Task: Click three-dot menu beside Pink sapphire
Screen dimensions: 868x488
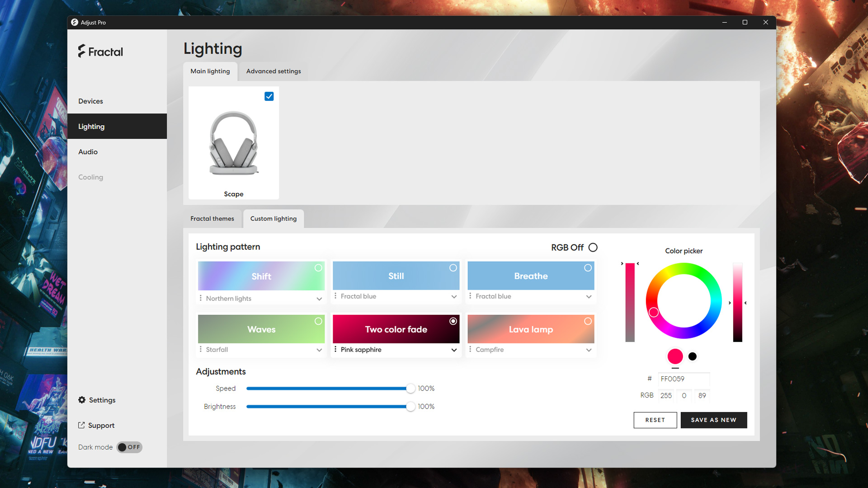Action: [x=335, y=349]
